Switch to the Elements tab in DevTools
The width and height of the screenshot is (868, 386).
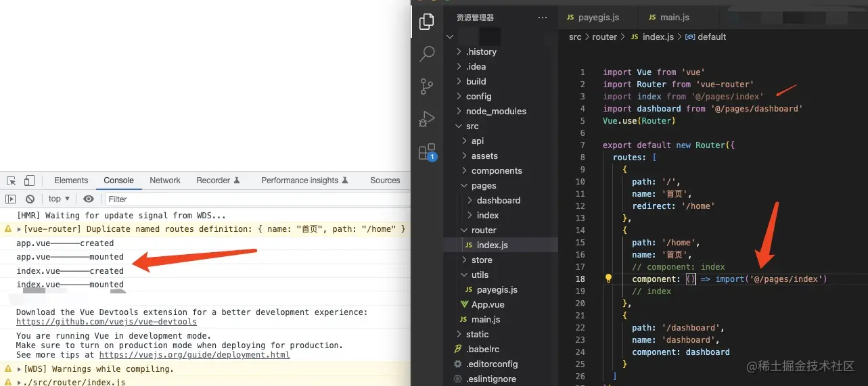[x=71, y=180]
